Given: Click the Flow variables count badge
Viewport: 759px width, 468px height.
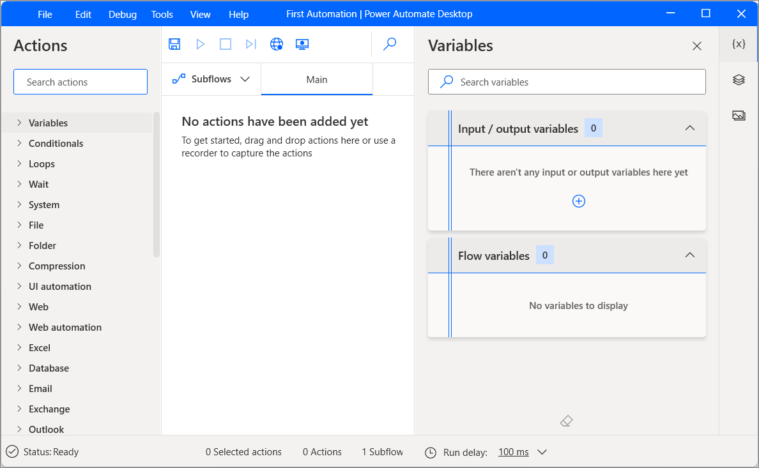Looking at the screenshot, I should pyautogui.click(x=545, y=255).
